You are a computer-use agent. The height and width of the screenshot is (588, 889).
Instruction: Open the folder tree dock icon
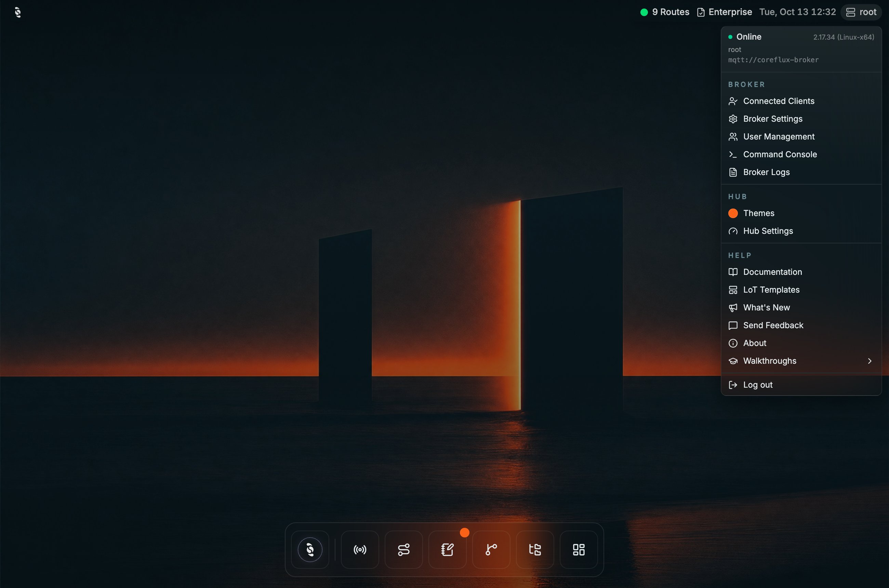[x=535, y=550]
